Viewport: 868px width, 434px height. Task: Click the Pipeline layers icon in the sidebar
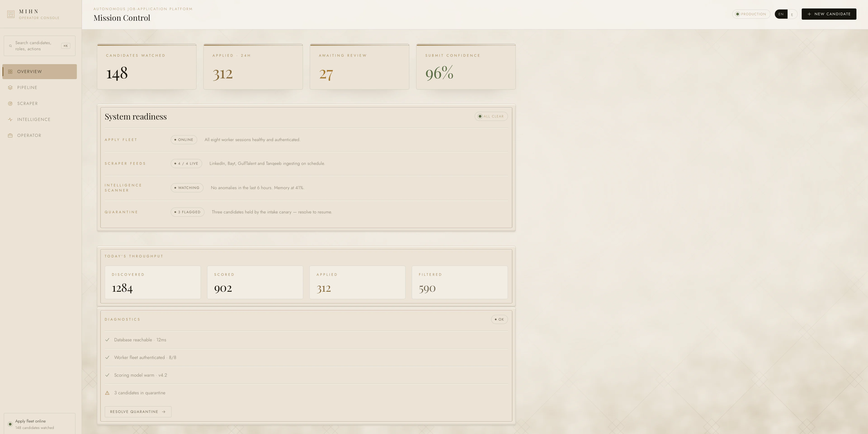10,88
